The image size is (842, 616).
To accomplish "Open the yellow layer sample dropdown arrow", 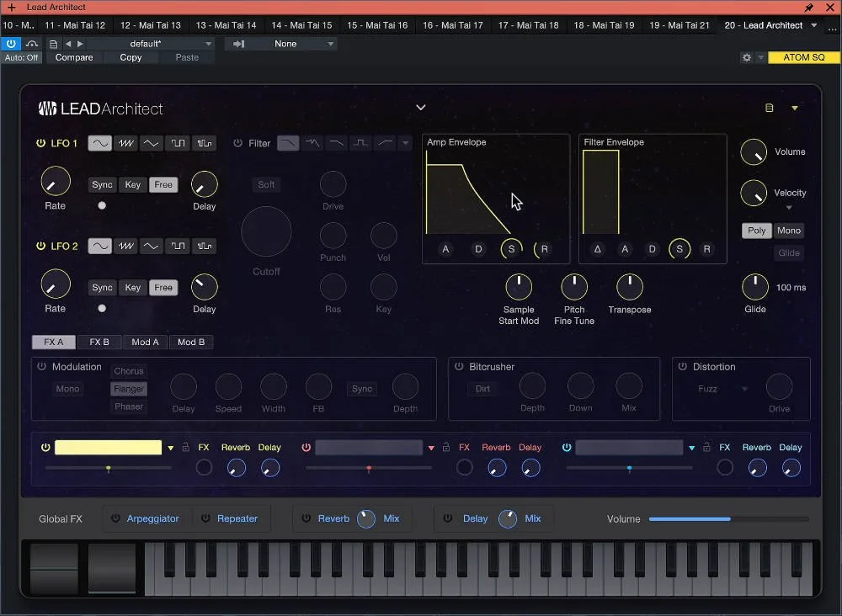I will click(x=171, y=448).
